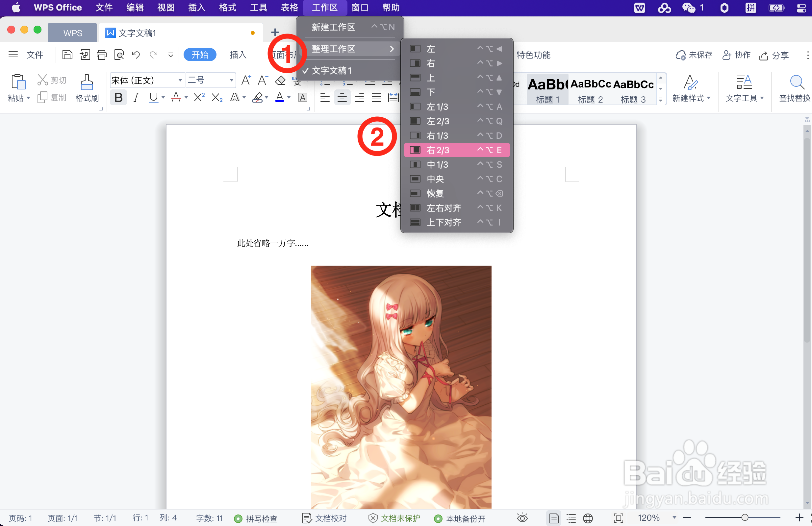Toggle underline formatting
The width and height of the screenshot is (812, 526).
(x=154, y=98)
